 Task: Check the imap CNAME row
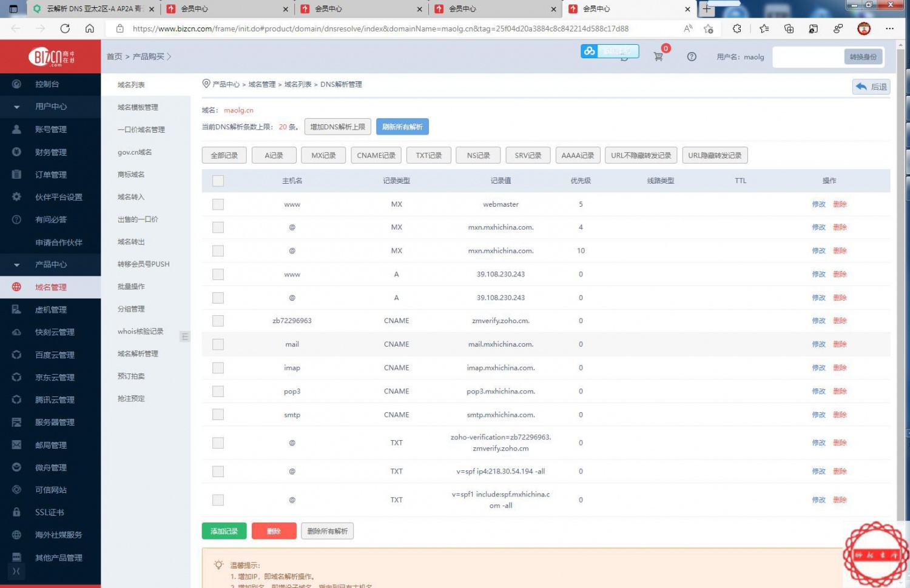pyautogui.click(x=218, y=368)
